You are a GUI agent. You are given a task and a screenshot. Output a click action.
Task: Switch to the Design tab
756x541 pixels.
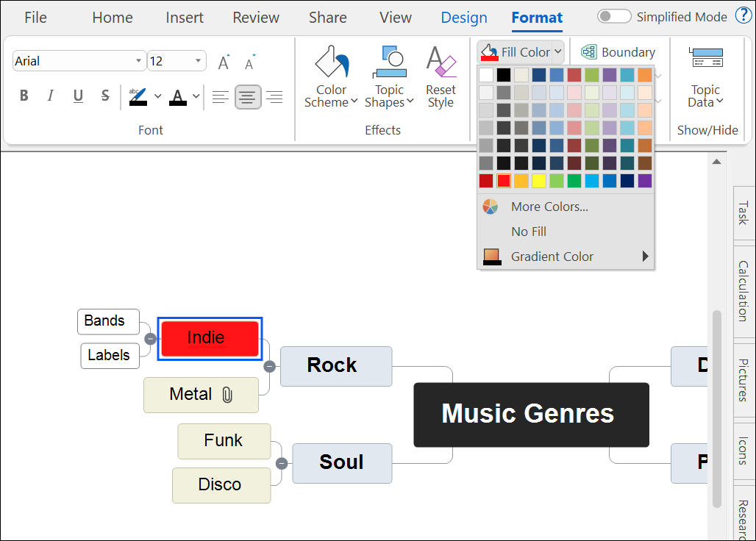(x=464, y=18)
